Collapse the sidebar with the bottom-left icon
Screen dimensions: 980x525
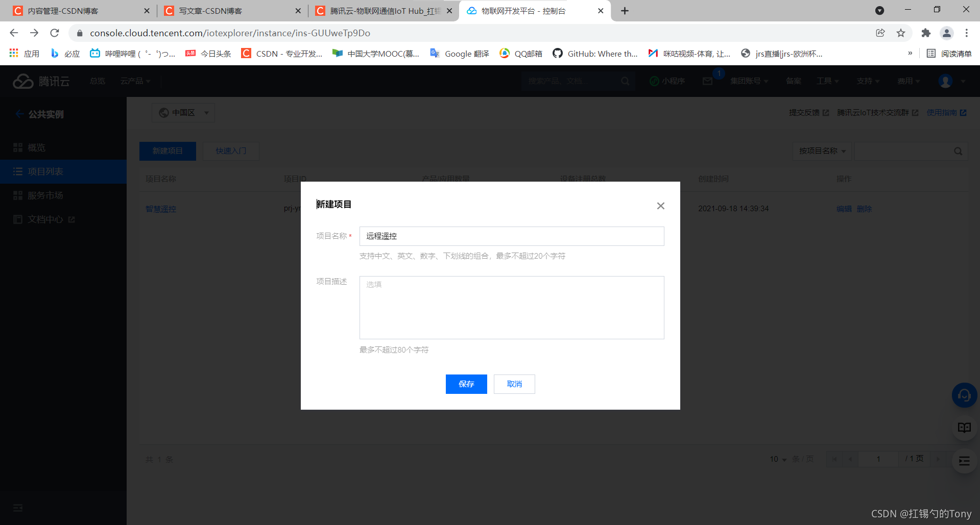pyautogui.click(x=17, y=508)
